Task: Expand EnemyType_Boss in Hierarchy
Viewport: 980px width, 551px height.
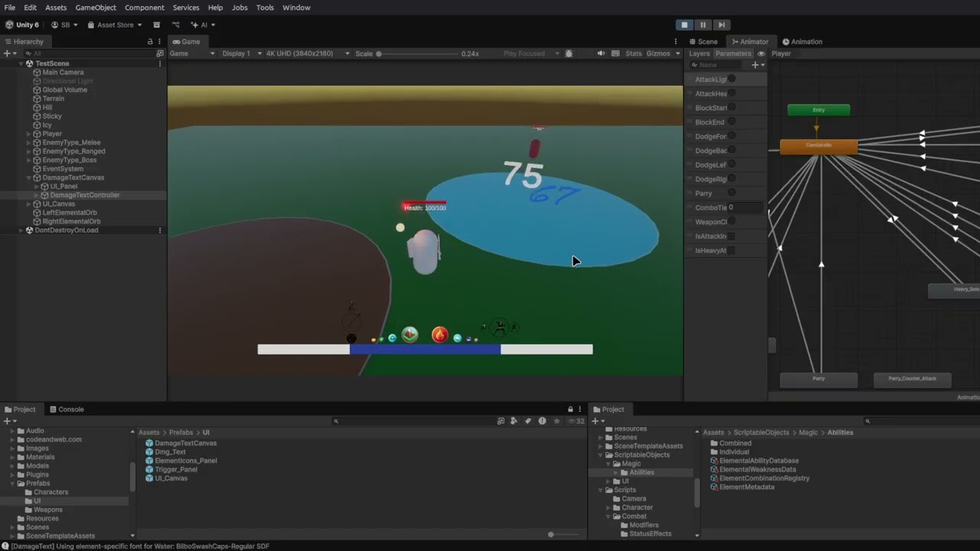Action: [x=29, y=160]
